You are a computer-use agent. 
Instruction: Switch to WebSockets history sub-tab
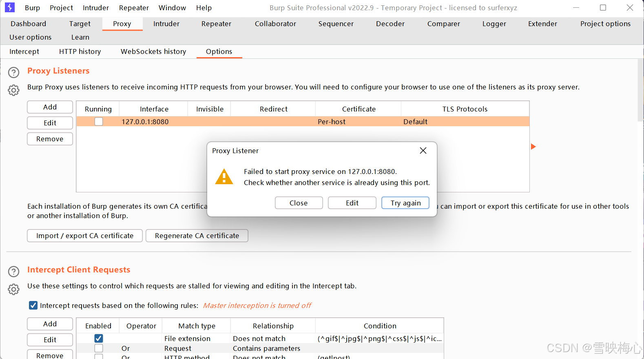(153, 51)
